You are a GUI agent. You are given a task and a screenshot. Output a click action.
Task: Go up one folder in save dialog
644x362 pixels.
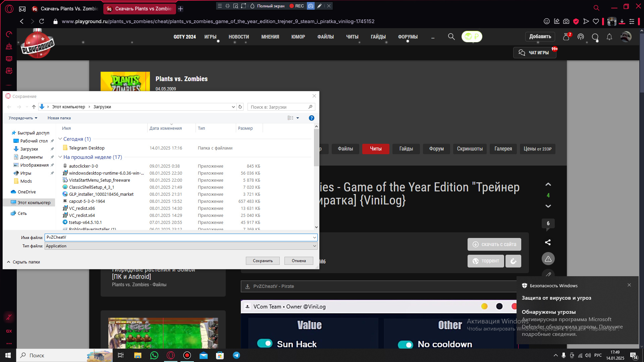[x=34, y=107]
